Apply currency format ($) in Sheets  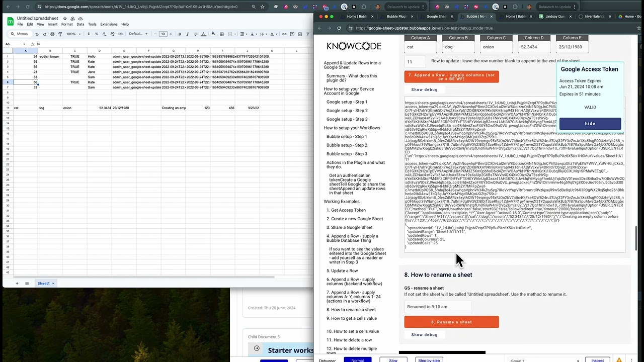pyautogui.click(x=89, y=34)
